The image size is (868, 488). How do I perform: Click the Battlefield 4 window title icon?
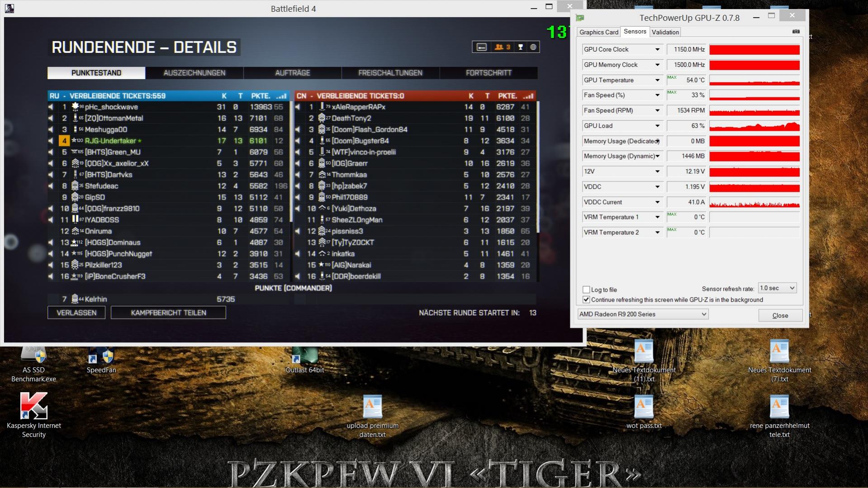(x=9, y=9)
